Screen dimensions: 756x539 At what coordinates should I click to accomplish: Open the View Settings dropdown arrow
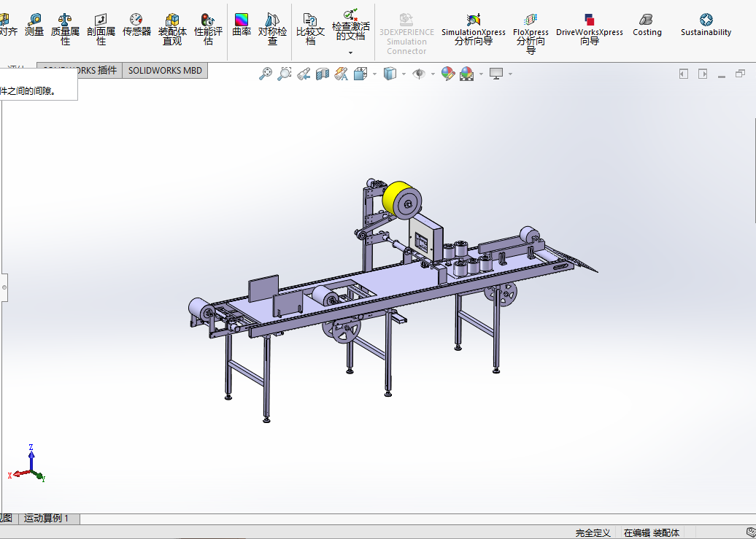pos(510,74)
